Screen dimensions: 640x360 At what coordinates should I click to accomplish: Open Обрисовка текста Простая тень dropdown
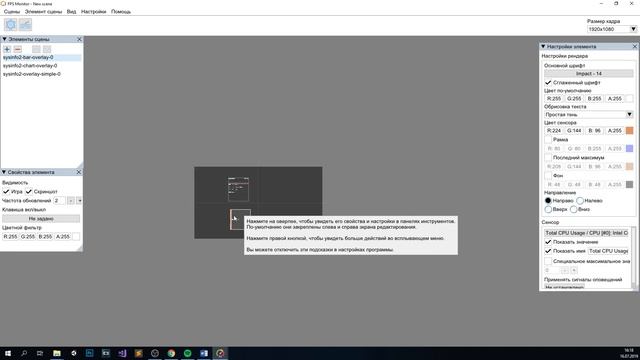[589, 115]
